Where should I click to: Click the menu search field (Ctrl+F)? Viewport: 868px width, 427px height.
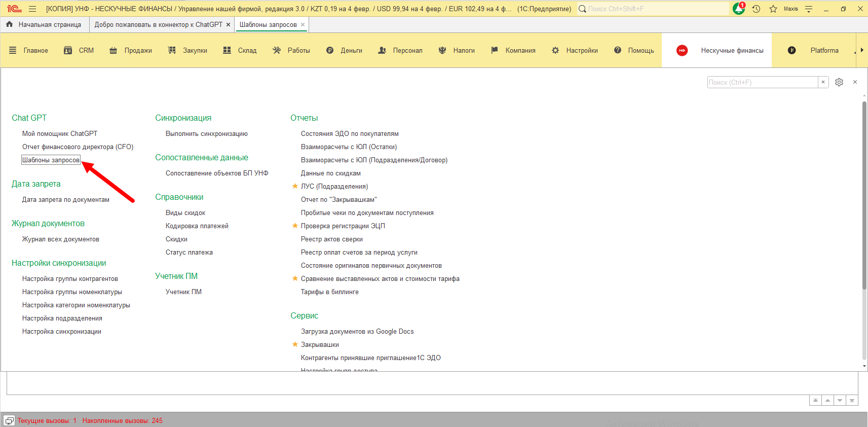[762, 82]
